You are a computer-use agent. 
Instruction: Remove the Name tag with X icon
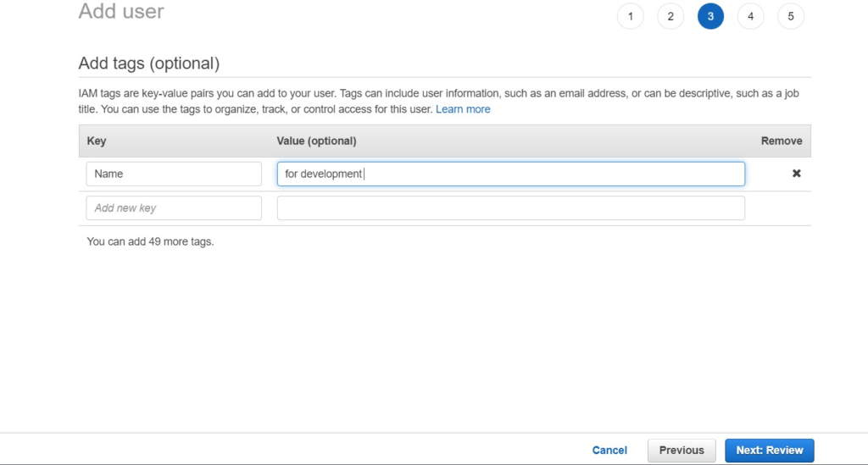796,174
